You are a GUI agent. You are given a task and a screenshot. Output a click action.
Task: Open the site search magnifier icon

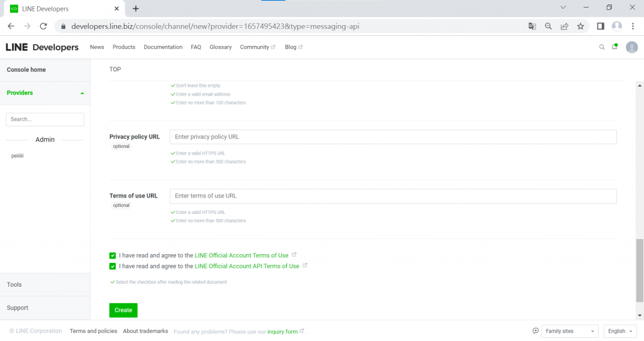click(602, 47)
